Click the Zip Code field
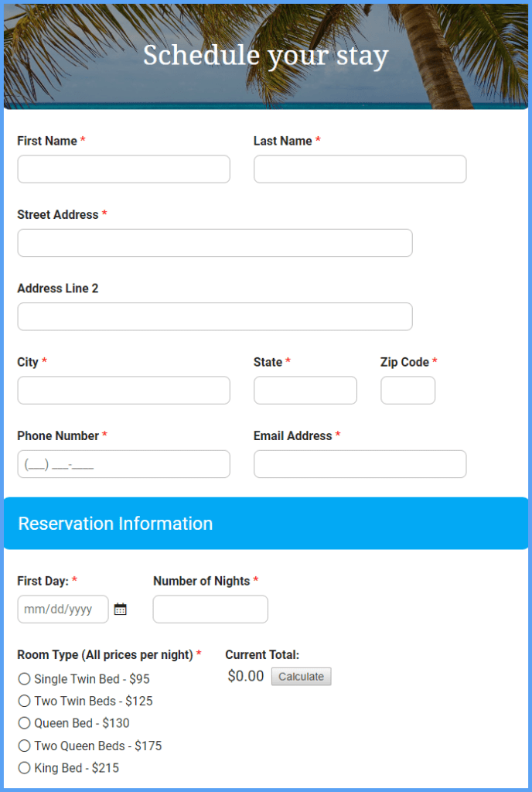532x792 pixels. click(x=408, y=390)
